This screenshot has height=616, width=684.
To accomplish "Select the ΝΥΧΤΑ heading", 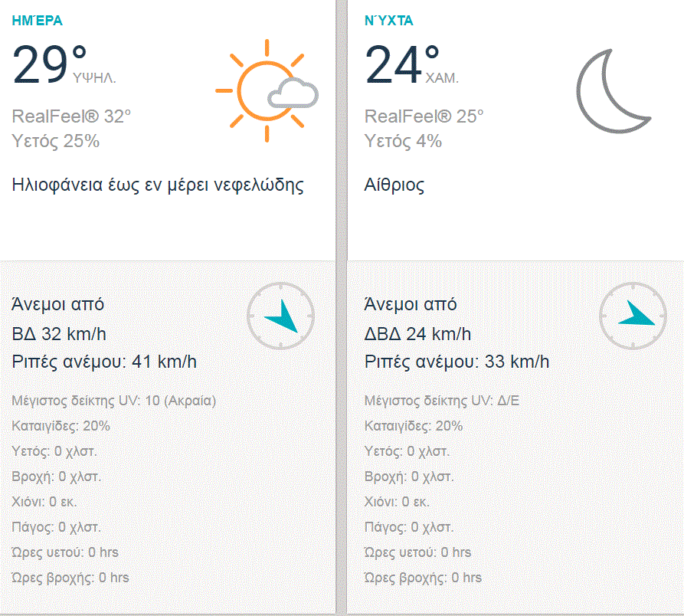I will pyautogui.click(x=388, y=21).
